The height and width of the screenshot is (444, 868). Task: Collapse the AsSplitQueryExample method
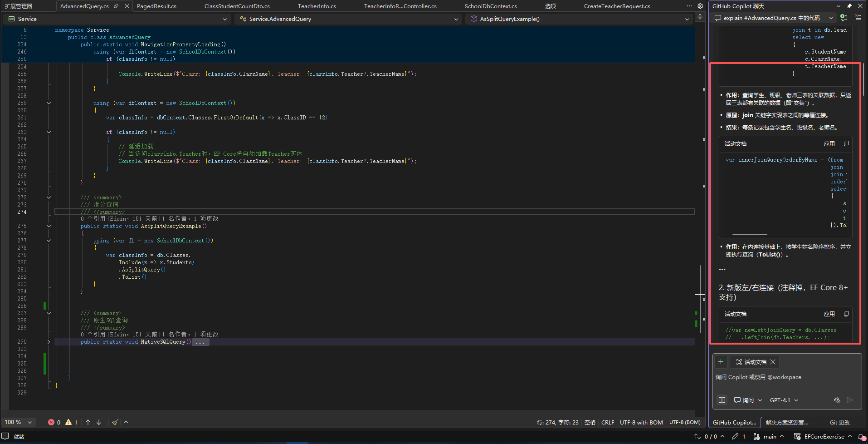click(x=49, y=226)
